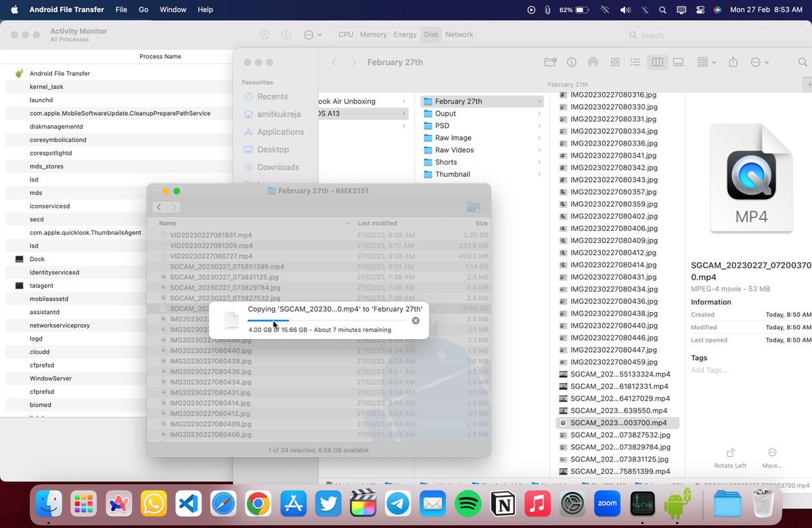812x528 pixels.
Task: Click the copy progress bar
Action: pyautogui.click(x=327, y=321)
